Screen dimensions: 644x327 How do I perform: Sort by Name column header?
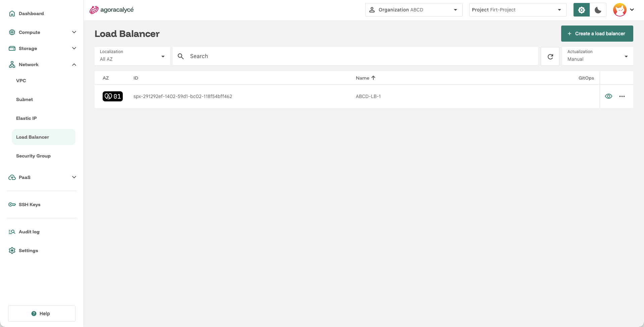(365, 78)
